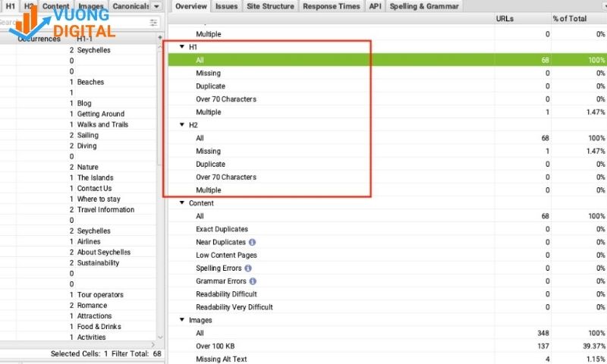607x364 pixels.
Task: Select the Canonicals tab in left panel
Action: [x=131, y=6]
